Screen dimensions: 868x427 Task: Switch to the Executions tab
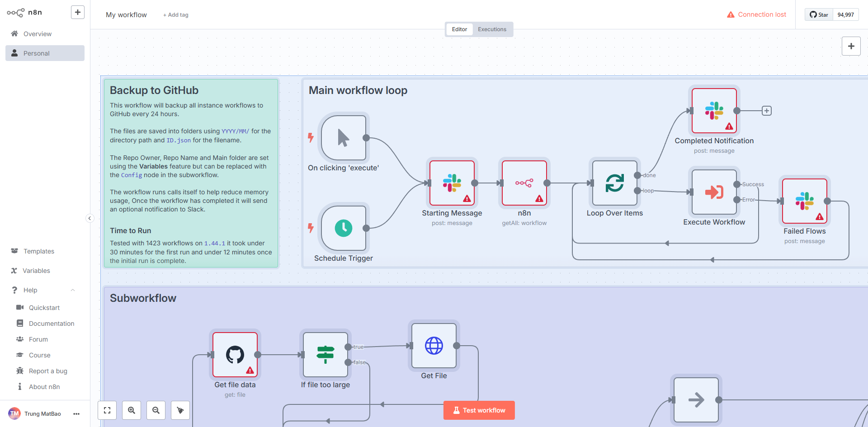492,29
